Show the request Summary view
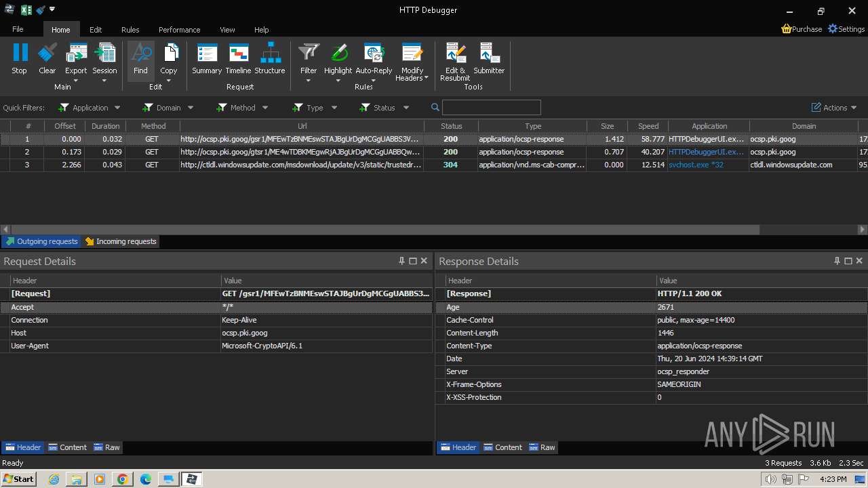This screenshot has width=868, height=488. click(x=207, y=59)
